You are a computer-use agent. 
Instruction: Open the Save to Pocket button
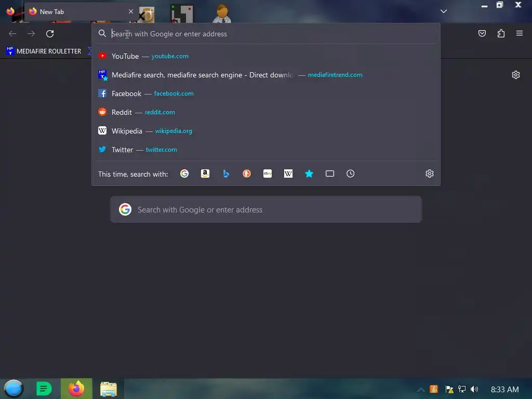click(x=482, y=33)
